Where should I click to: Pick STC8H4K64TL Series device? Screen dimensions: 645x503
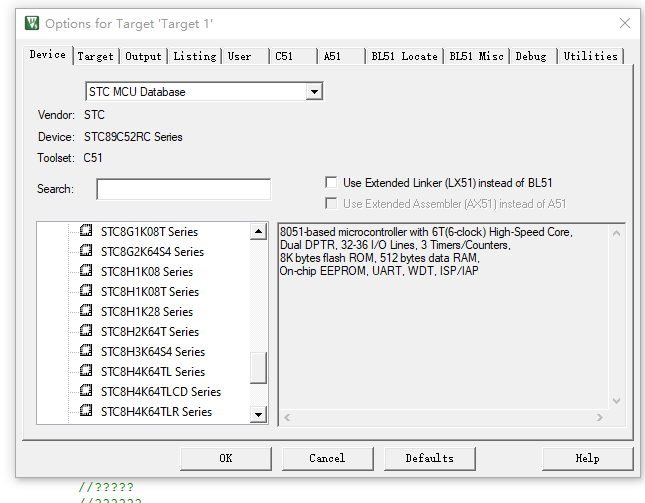153,372
